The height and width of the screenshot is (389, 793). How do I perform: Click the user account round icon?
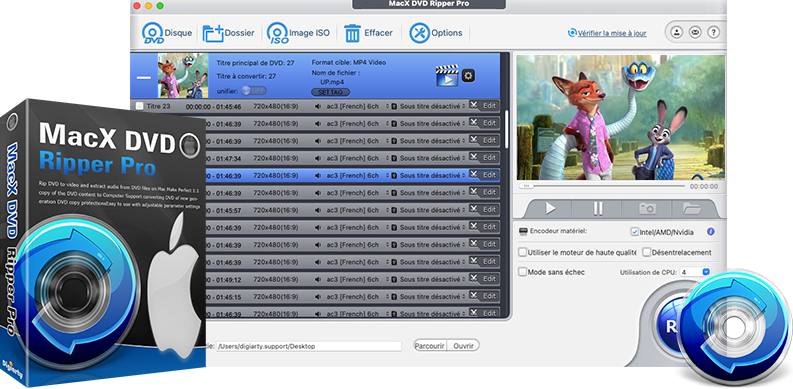(677, 32)
